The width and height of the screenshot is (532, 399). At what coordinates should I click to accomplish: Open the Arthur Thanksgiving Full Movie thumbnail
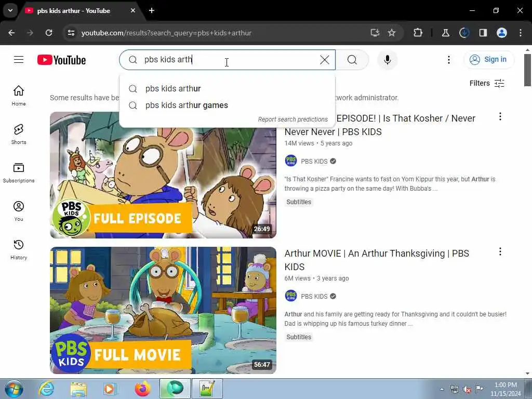coord(163,311)
